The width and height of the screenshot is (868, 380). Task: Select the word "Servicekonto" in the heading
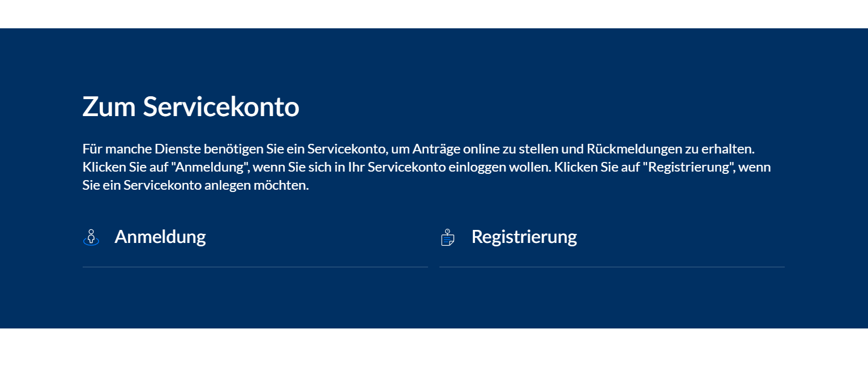221,106
